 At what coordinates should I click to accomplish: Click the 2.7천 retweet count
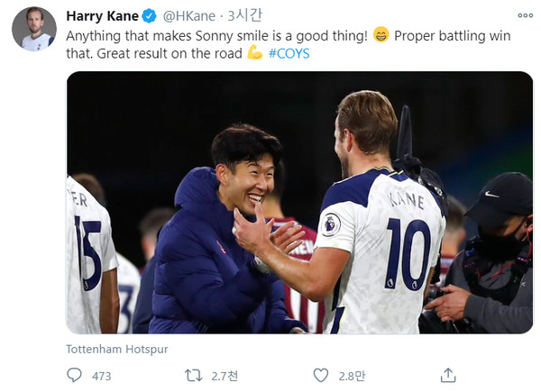[x=224, y=375]
